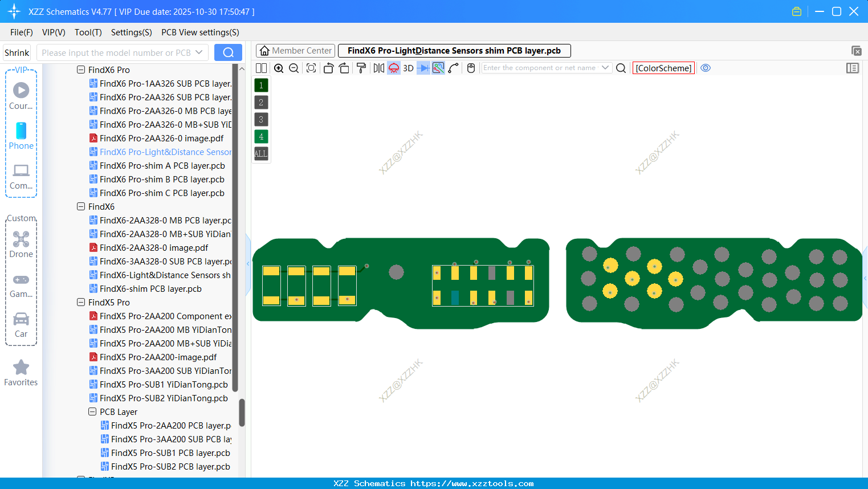Open the File(F) menu
The image size is (868, 489).
click(22, 32)
